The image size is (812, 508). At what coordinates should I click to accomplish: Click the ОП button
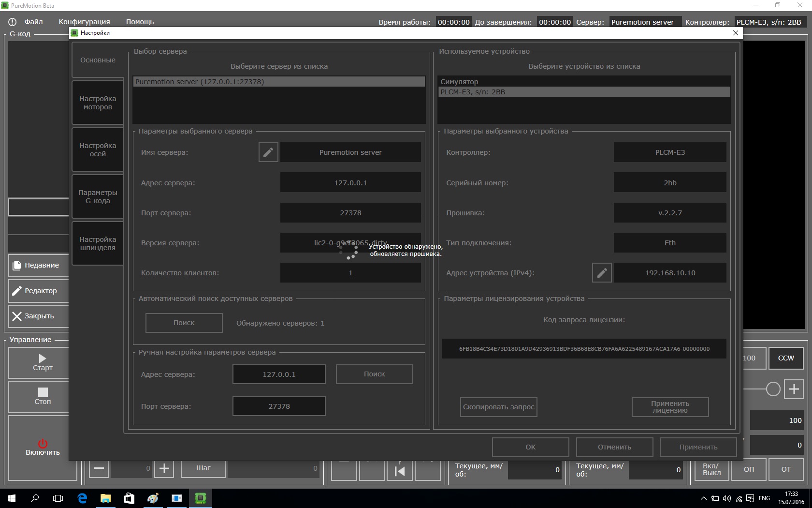coord(749,469)
